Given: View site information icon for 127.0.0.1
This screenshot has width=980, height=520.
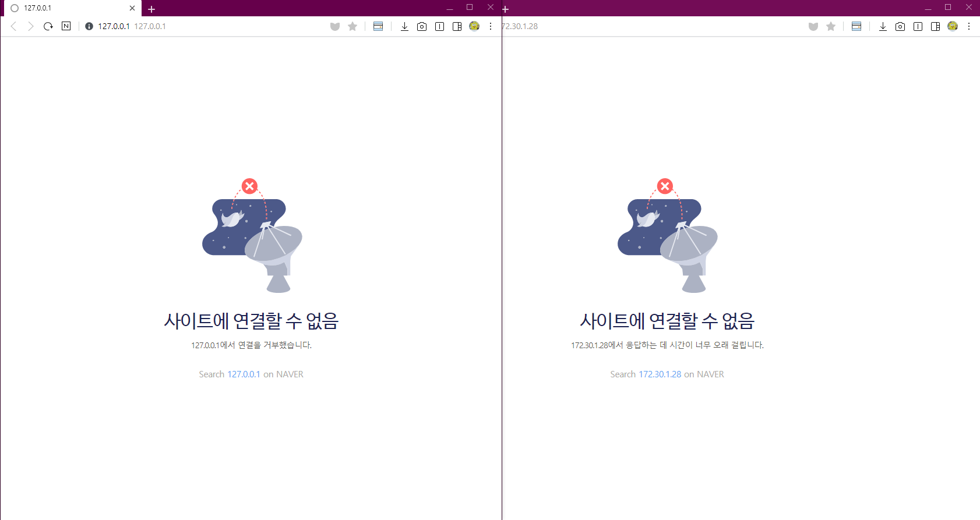Looking at the screenshot, I should pyautogui.click(x=89, y=26).
